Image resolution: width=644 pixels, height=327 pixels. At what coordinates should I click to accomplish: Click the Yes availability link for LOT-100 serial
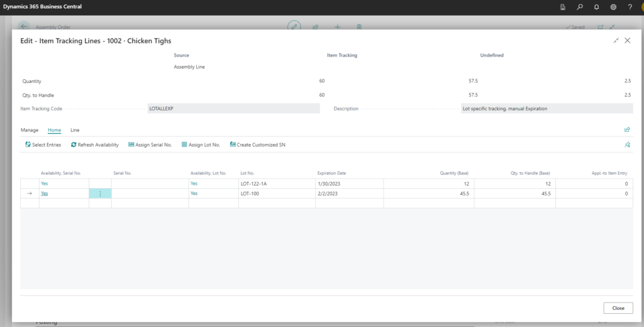[x=45, y=194]
